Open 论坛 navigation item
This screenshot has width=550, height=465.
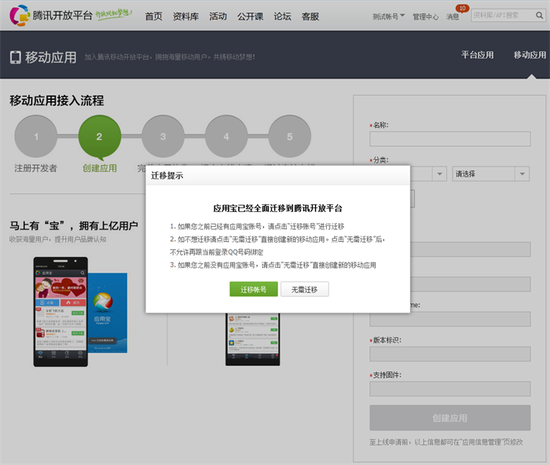[282, 16]
